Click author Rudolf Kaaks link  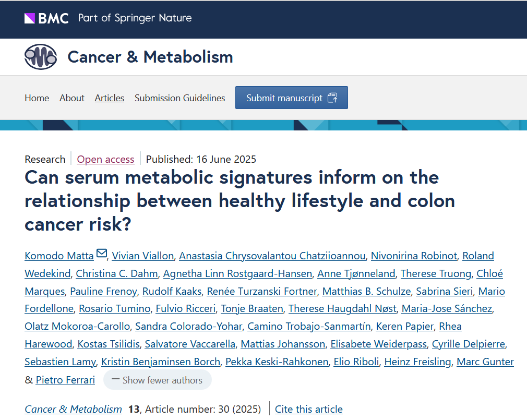coord(170,291)
